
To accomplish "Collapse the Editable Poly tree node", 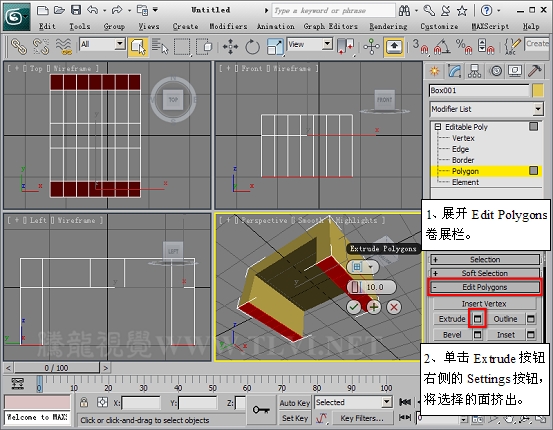I will click(x=438, y=127).
